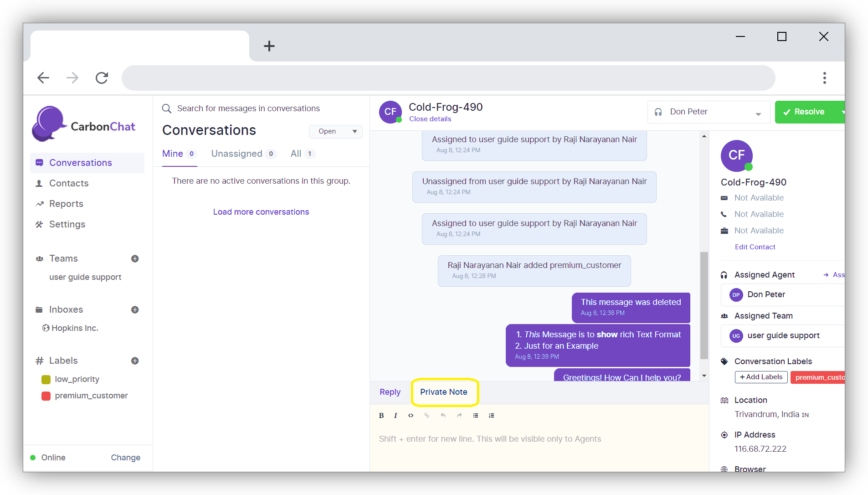Click the Add Labels button
The width and height of the screenshot is (868, 495).
pos(761,377)
